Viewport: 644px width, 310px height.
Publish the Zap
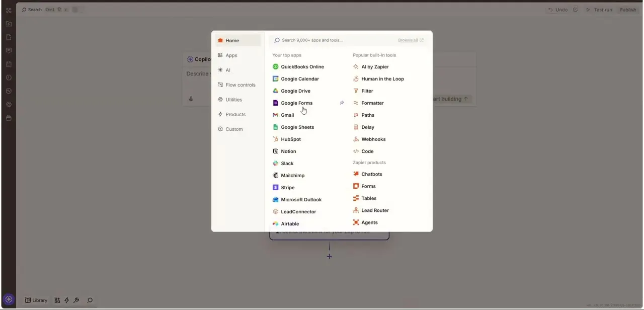tap(627, 10)
